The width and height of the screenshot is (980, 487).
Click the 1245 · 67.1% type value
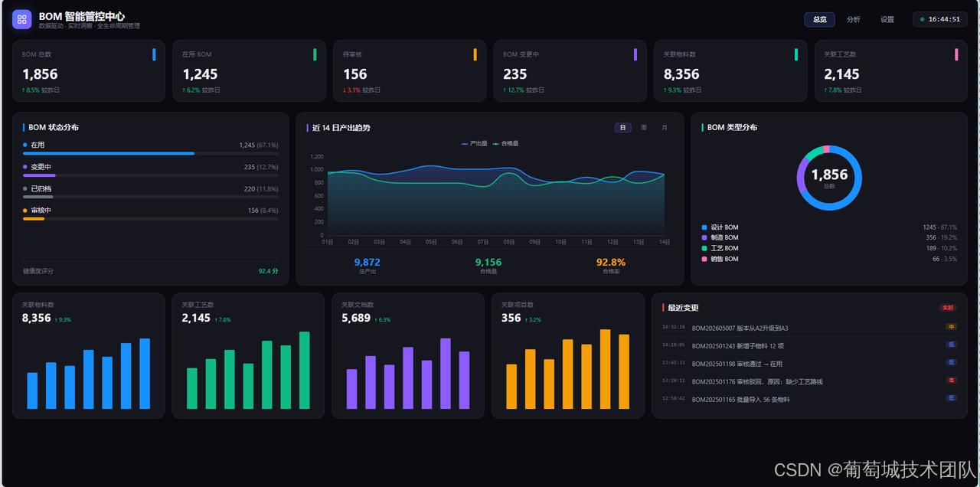coord(939,227)
